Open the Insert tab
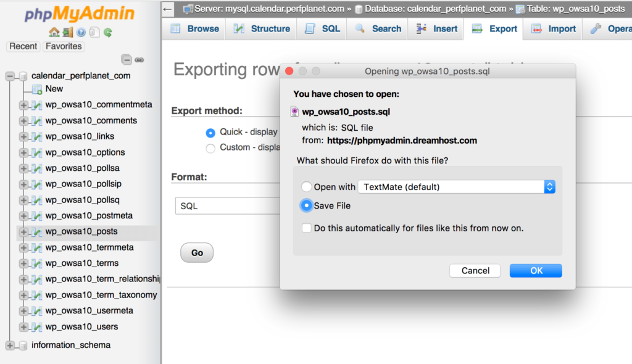 coord(437,29)
